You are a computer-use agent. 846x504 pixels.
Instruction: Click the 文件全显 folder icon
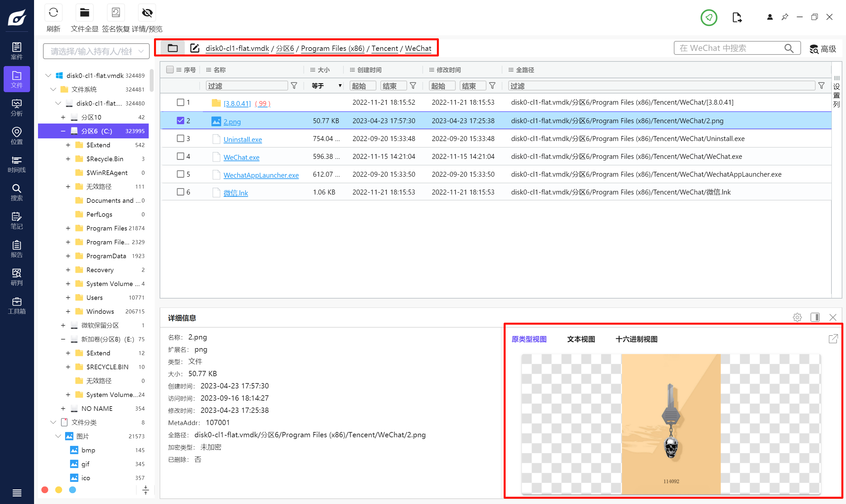84,13
